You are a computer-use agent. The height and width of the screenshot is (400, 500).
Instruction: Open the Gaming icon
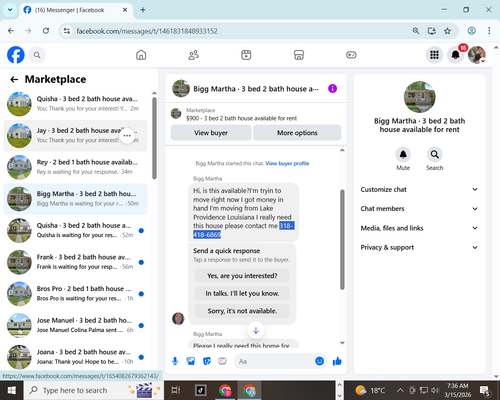[351, 55]
